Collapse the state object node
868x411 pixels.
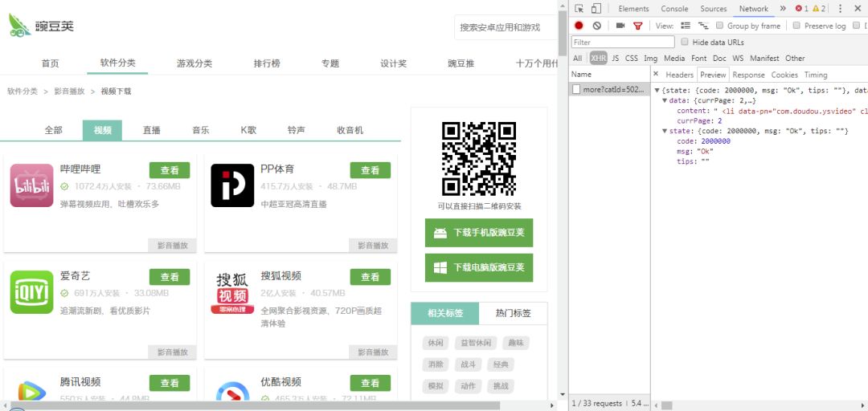(665, 131)
